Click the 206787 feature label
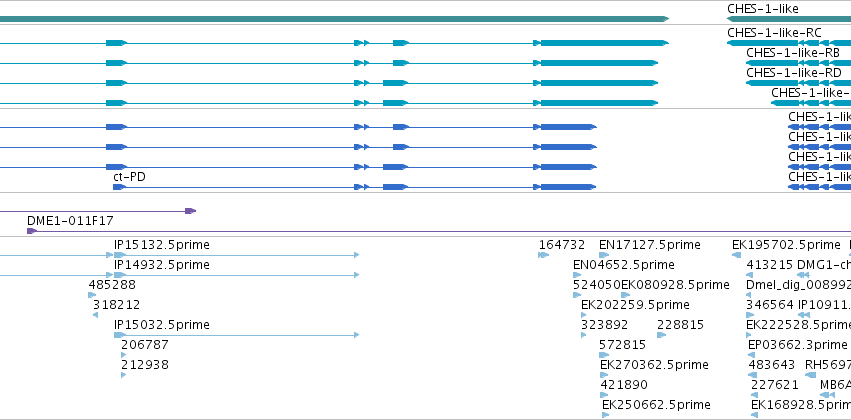 [x=145, y=345]
